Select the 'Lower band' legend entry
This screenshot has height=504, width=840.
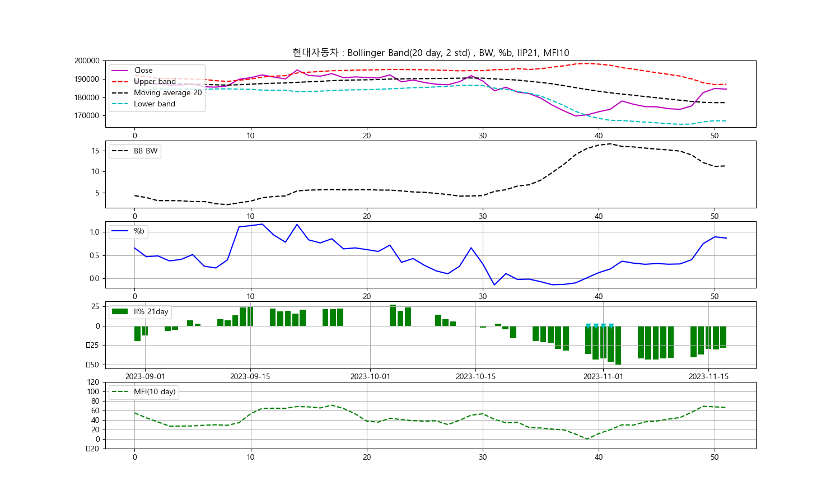click(155, 104)
